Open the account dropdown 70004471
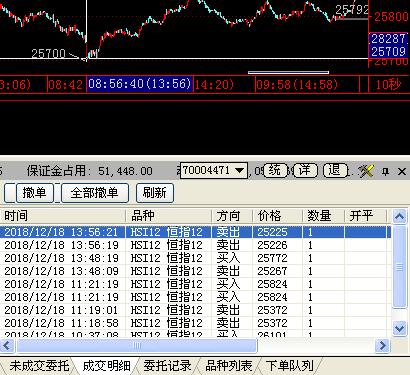The height and width of the screenshot is (375, 410). pyautogui.click(x=214, y=171)
